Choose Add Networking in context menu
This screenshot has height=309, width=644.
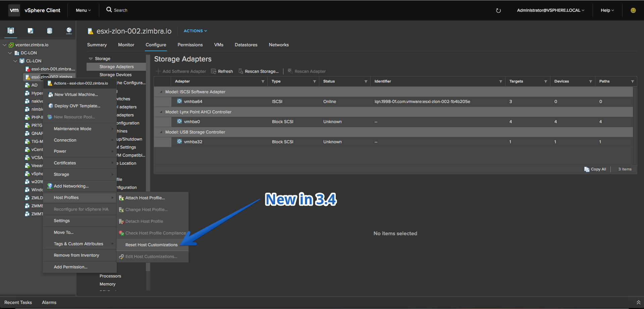tap(80, 186)
